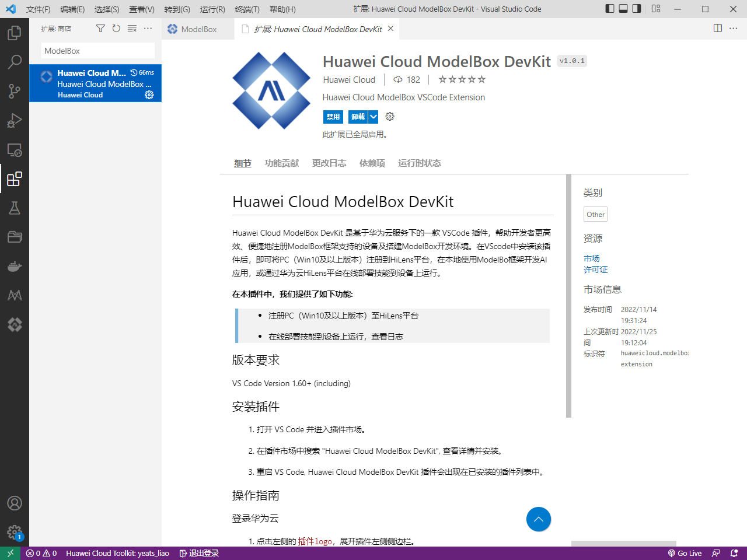Open the Testing flask view
747x560 pixels.
pyautogui.click(x=15, y=208)
